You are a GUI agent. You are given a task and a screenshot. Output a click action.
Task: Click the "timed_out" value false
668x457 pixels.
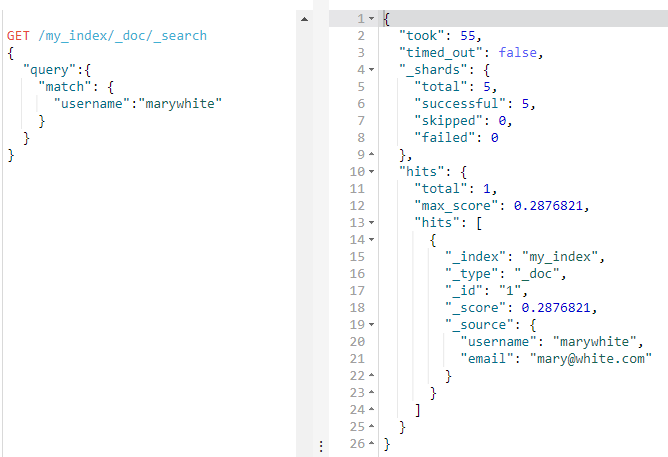(518, 53)
